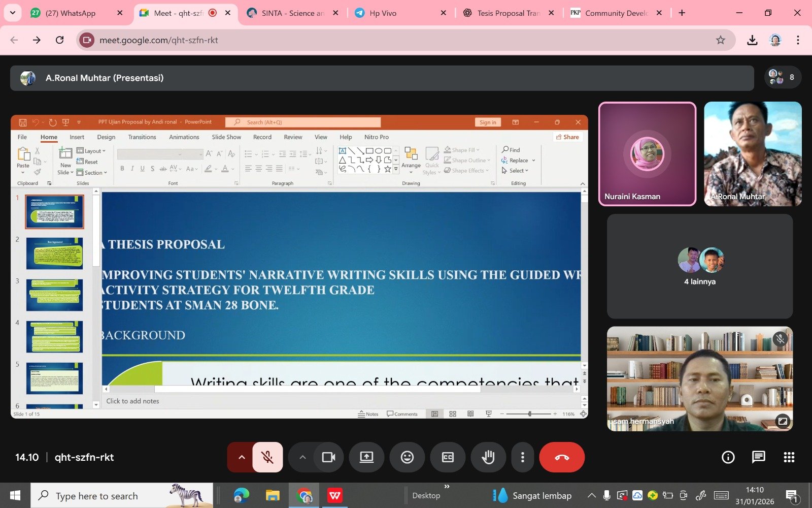Open the meeting details info icon

coord(728,457)
